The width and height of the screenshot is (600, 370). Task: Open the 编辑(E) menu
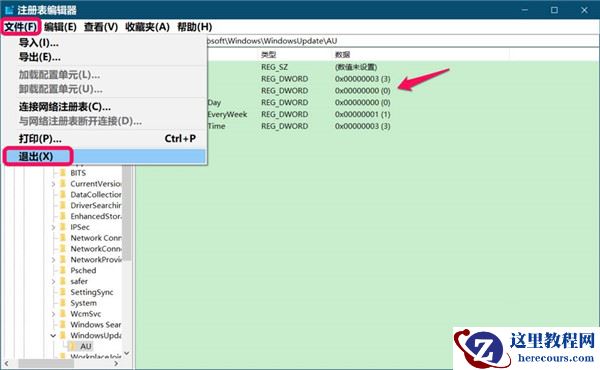point(60,27)
